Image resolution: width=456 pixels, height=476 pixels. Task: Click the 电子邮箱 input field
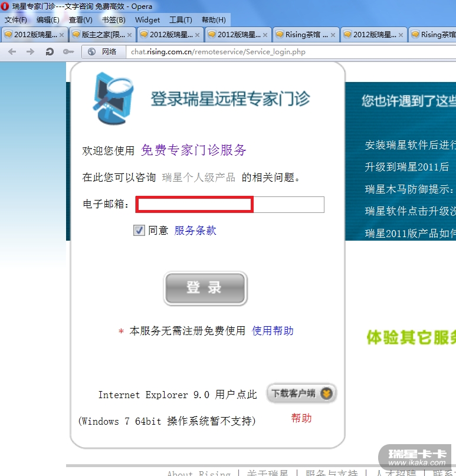point(230,204)
